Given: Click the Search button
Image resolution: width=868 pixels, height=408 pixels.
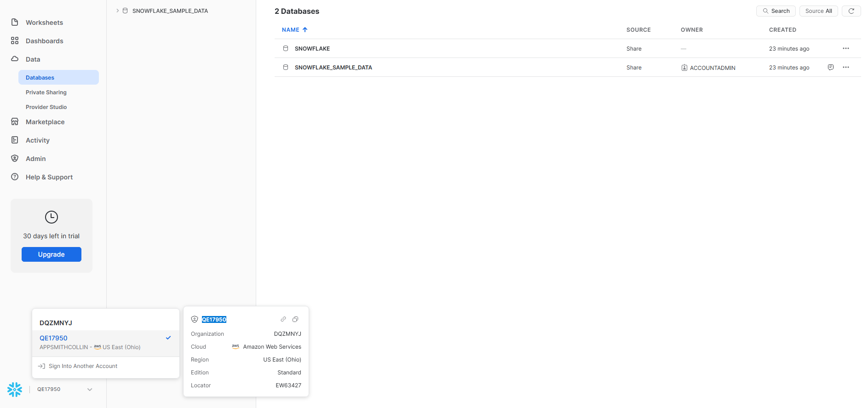Looking at the screenshot, I should [x=776, y=11].
